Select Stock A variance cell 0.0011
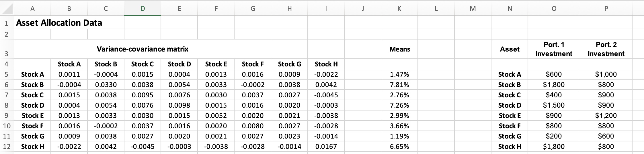644x154 pixels. (x=69, y=74)
